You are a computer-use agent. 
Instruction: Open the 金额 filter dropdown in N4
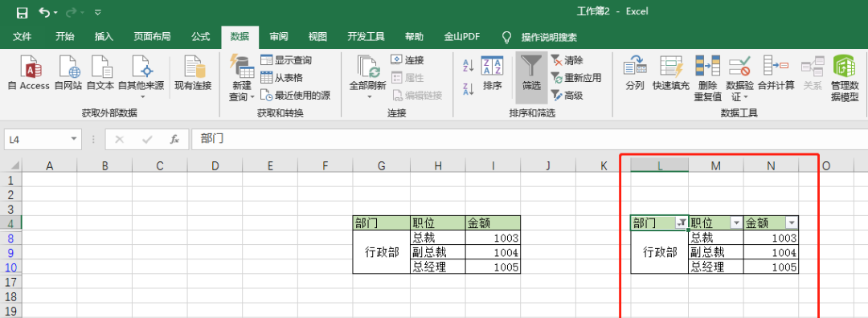[x=792, y=222]
